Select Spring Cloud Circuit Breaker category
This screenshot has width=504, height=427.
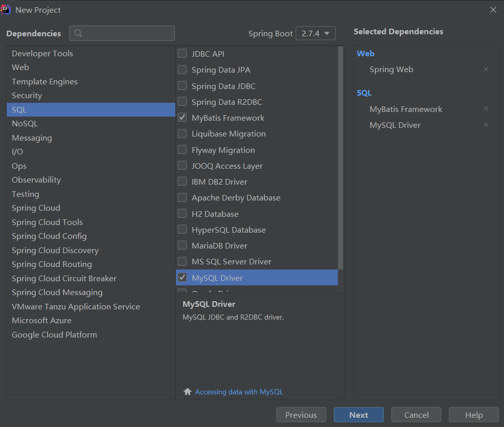click(90, 279)
